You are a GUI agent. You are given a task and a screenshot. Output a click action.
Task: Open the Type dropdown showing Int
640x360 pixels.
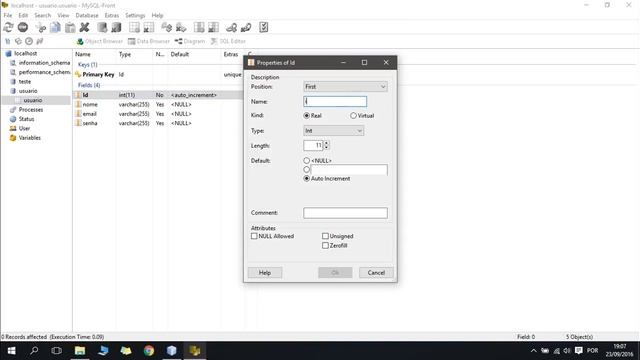point(333,131)
